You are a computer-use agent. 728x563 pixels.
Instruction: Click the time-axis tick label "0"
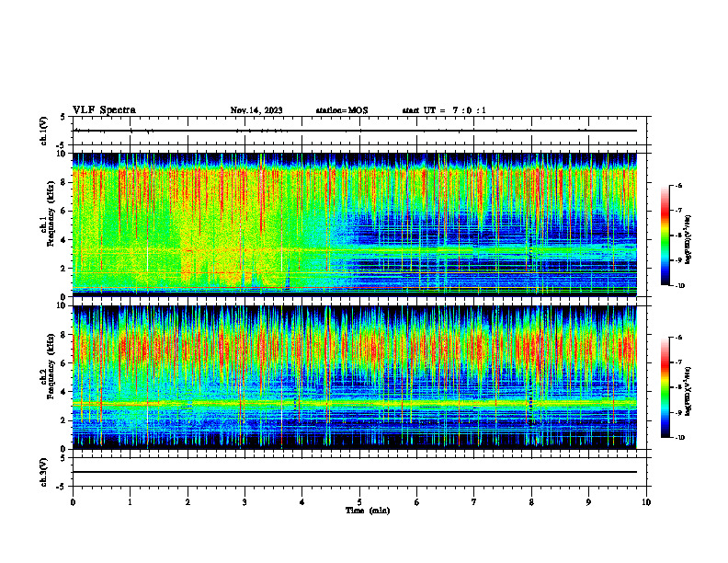tap(73, 502)
